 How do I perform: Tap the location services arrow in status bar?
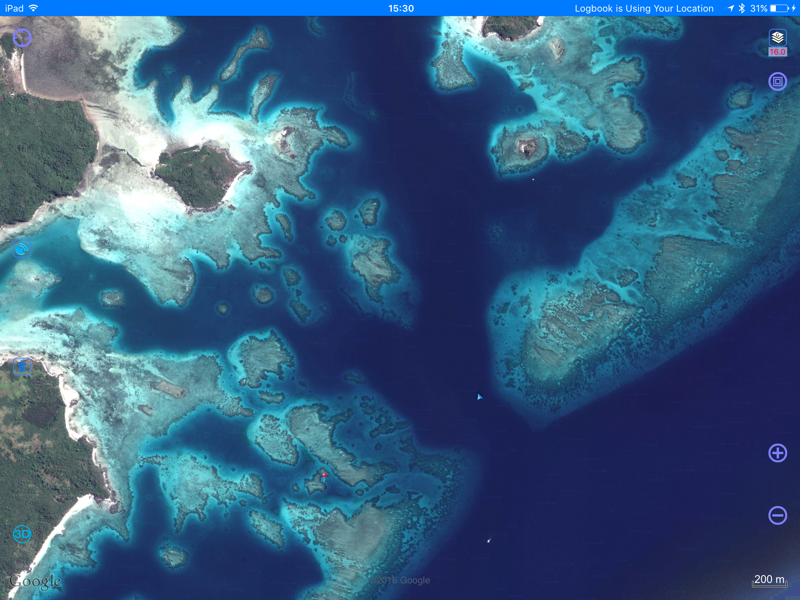point(727,8)
